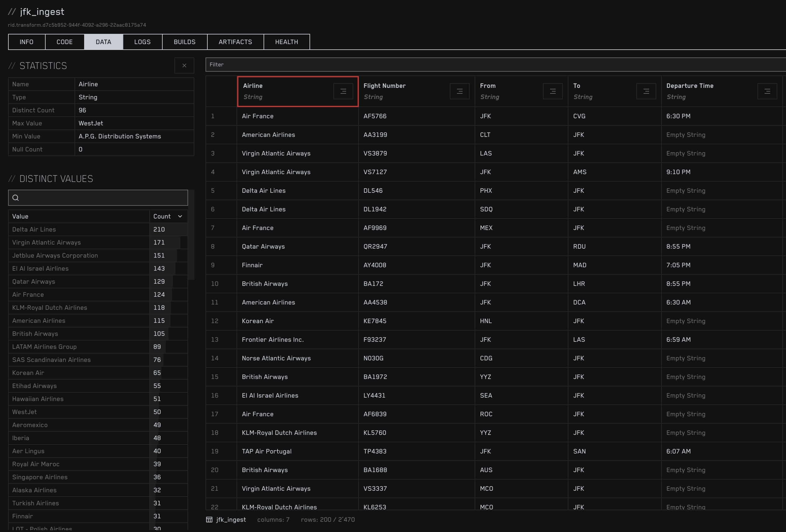Click flight number AF5766 cell
786x532 pixels.
pos(416,116)
